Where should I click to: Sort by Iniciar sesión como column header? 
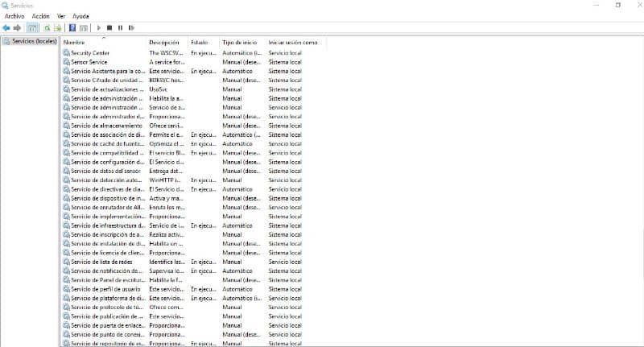[293, 43]
